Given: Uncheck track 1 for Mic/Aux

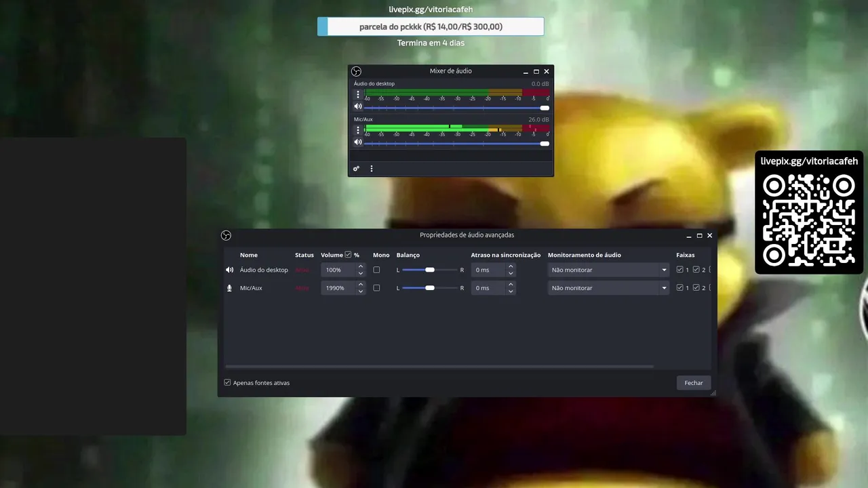Looking at the screenshot, I should [680, 288].
